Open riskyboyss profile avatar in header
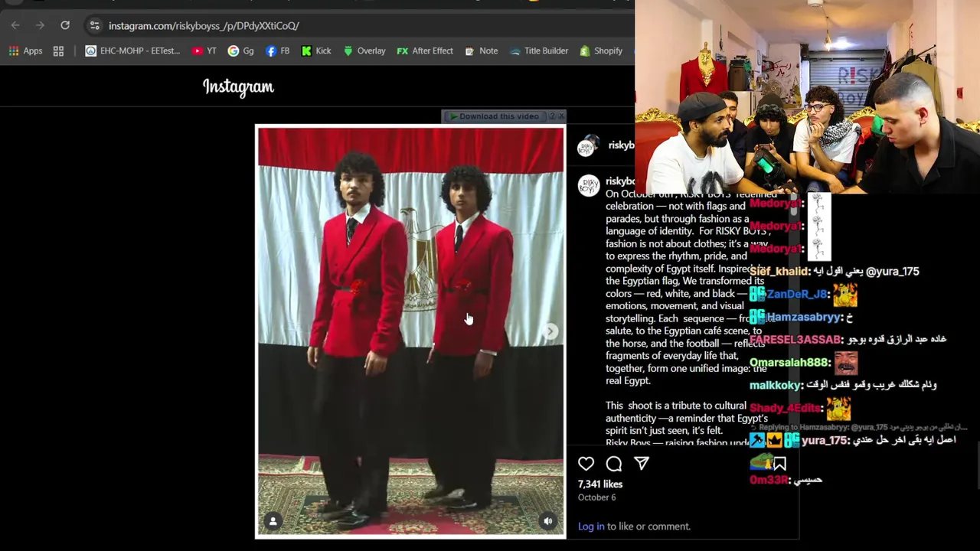This screenshot has width=980, height=551. (x=588, y=145)
